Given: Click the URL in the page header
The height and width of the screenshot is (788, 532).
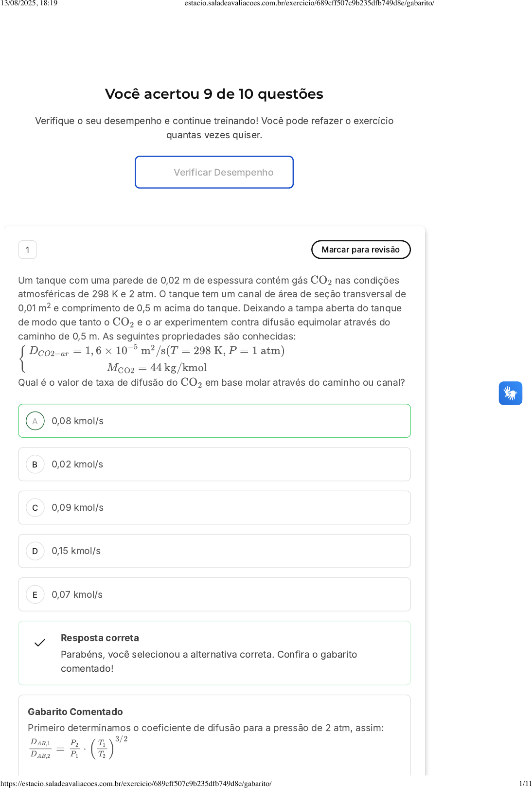Looking at the screenshot, I should [309, 3].
